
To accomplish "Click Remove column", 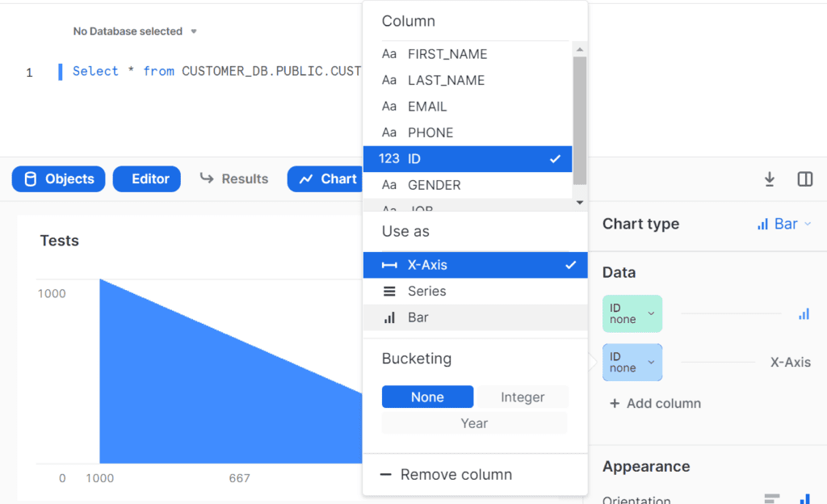I will 455,475.
